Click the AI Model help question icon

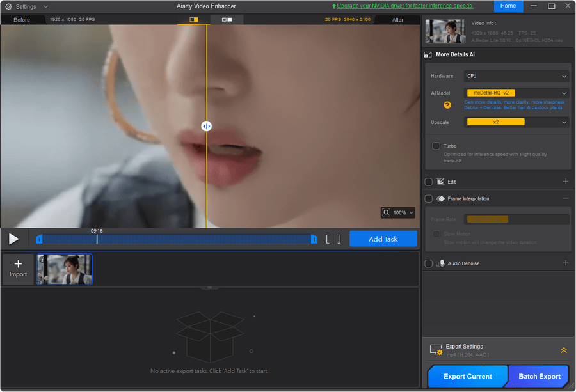(x=447, y=105)
